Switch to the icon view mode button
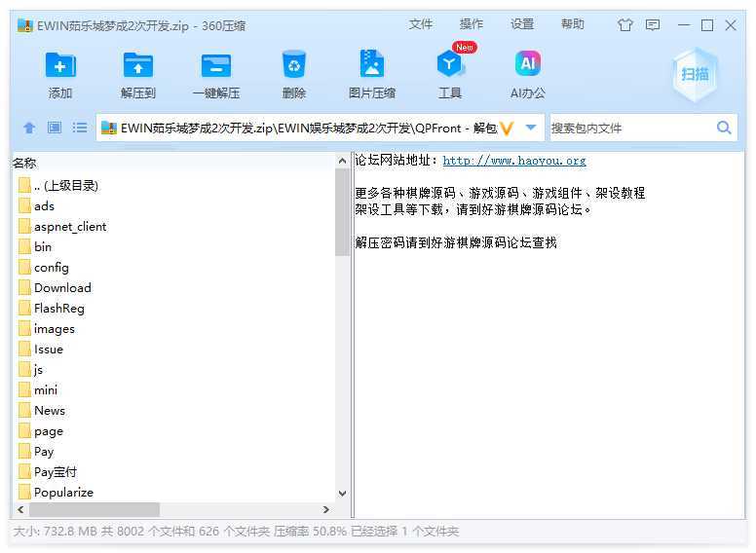 pos(55,128)
